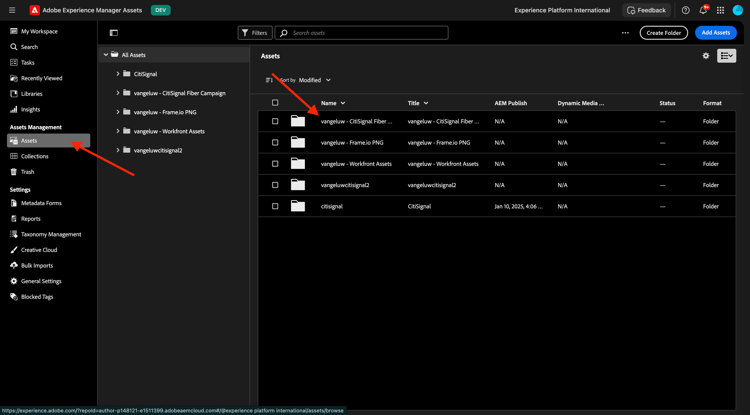Click the Help question mark icon
Image resolution: width=750 pixels, height=415 pixels.
[685, 10]
